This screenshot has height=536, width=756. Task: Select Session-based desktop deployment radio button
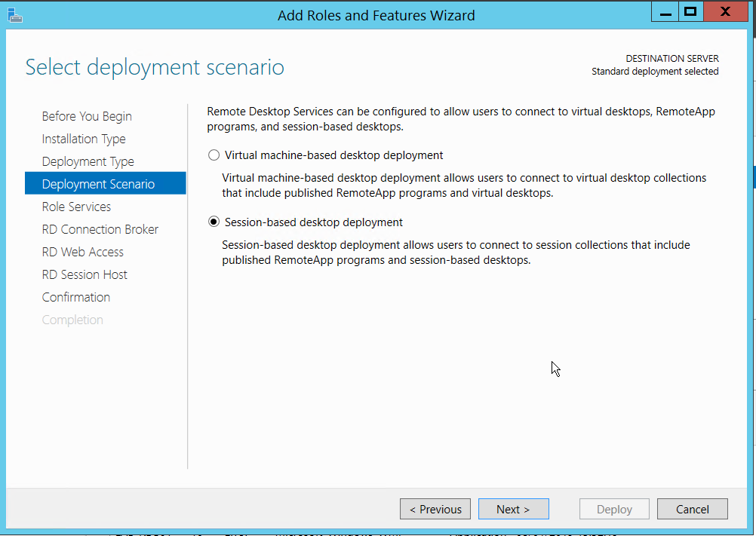[x=214, y=222]
